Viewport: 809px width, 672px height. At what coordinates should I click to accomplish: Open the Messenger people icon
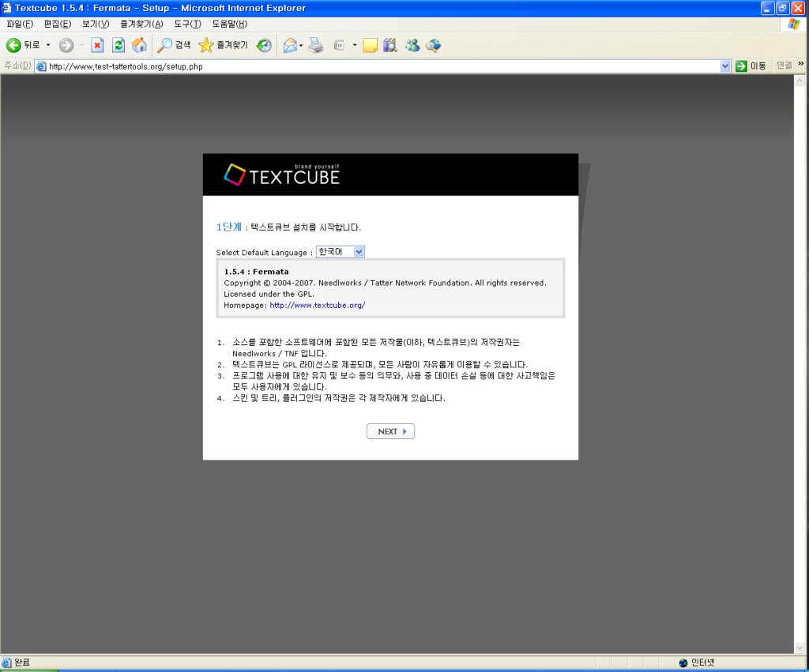(x=412, y=45)
